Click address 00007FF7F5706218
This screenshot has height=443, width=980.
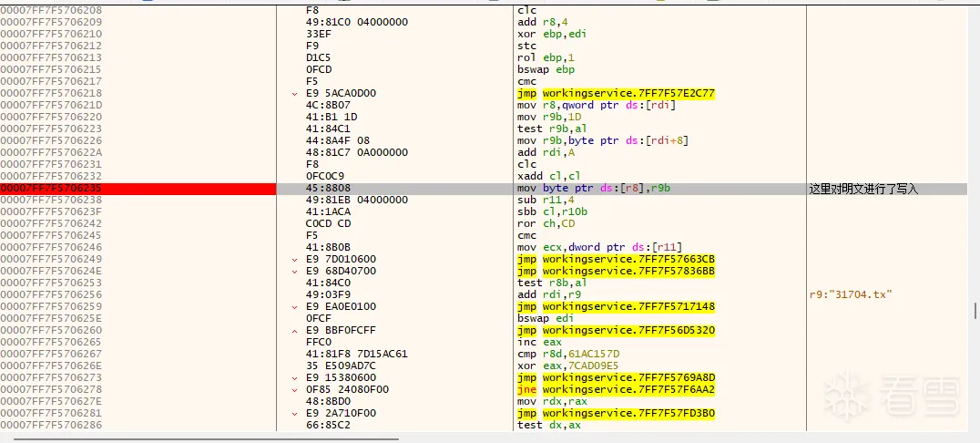coord(51,93)
